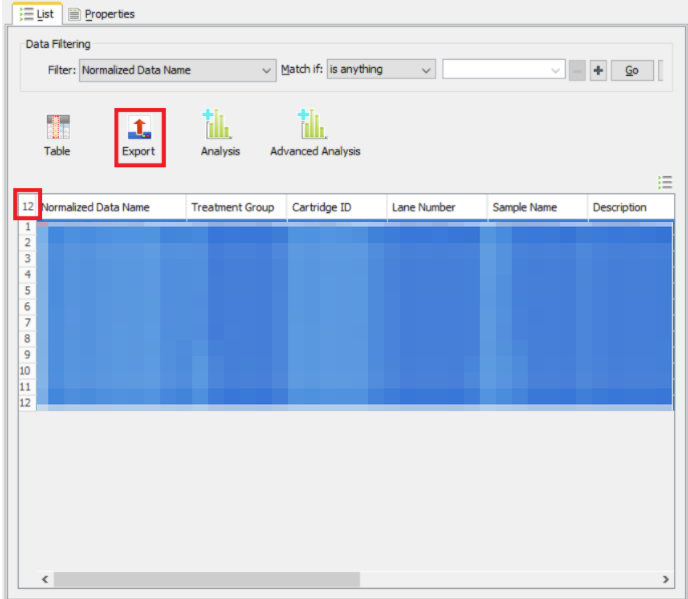Open the Match if dropdown
This screenshot has width=688, height=599.
pyautogui.click(x=381, y=70)
